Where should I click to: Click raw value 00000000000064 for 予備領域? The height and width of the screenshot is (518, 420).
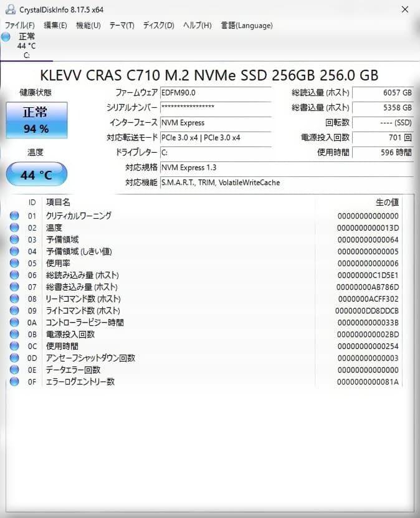pyautogui.click(x=368, y=240)
